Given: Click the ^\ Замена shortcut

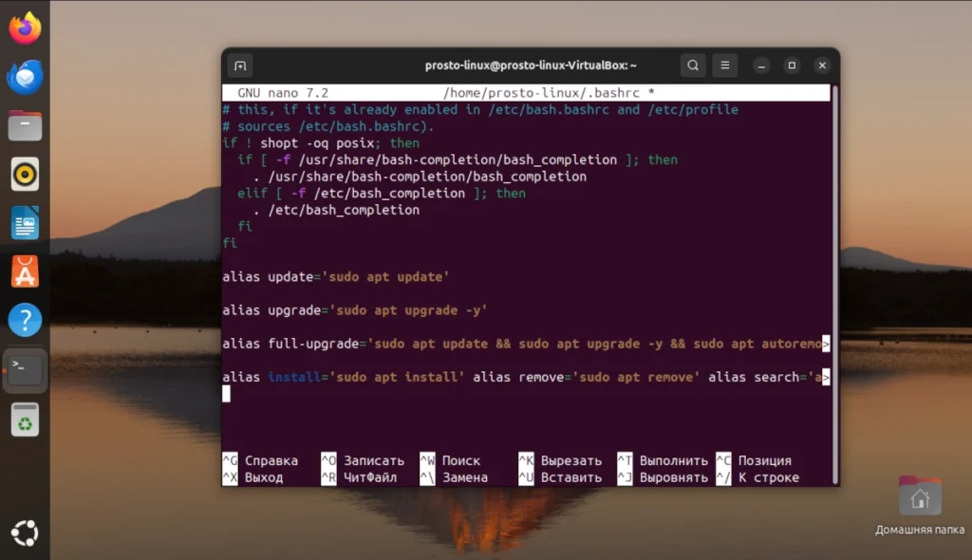Looking at the screenshot, I should [x=454, y=477].
